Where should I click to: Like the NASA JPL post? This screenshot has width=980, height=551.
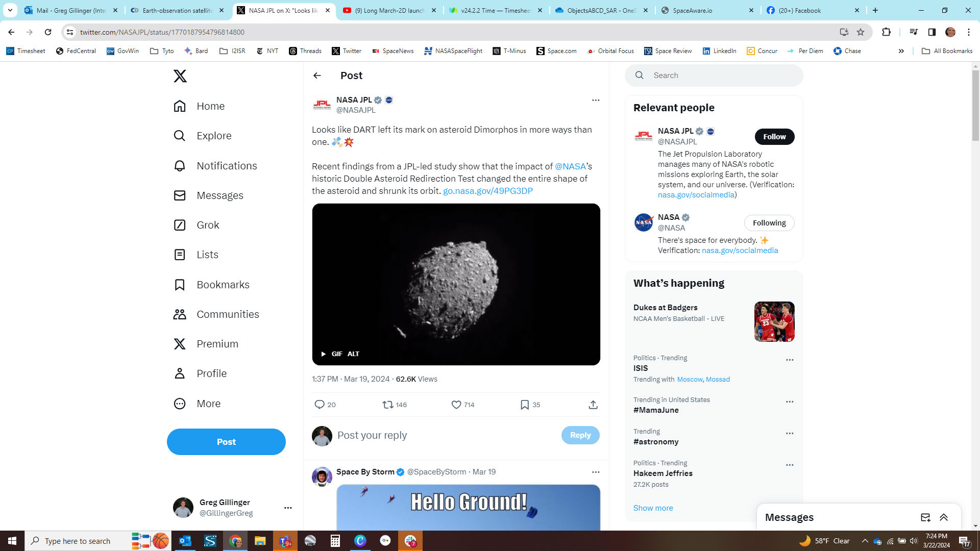coord(463,405)
